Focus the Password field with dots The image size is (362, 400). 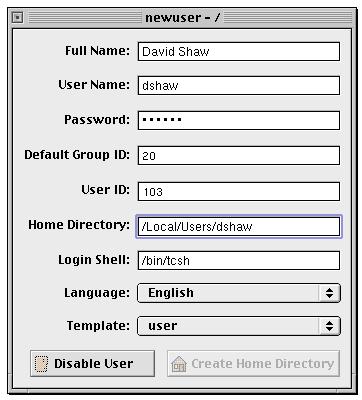pos(239,120)
